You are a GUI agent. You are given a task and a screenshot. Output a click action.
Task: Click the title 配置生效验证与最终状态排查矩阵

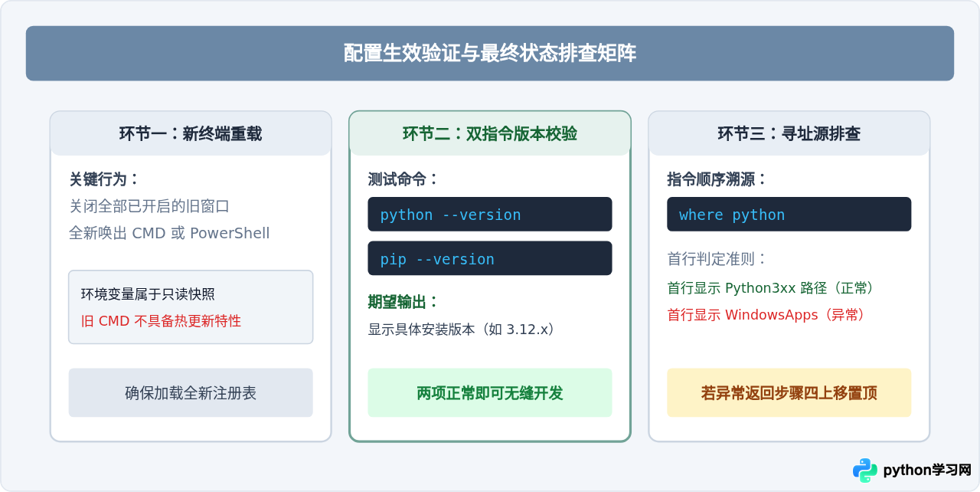490,54
